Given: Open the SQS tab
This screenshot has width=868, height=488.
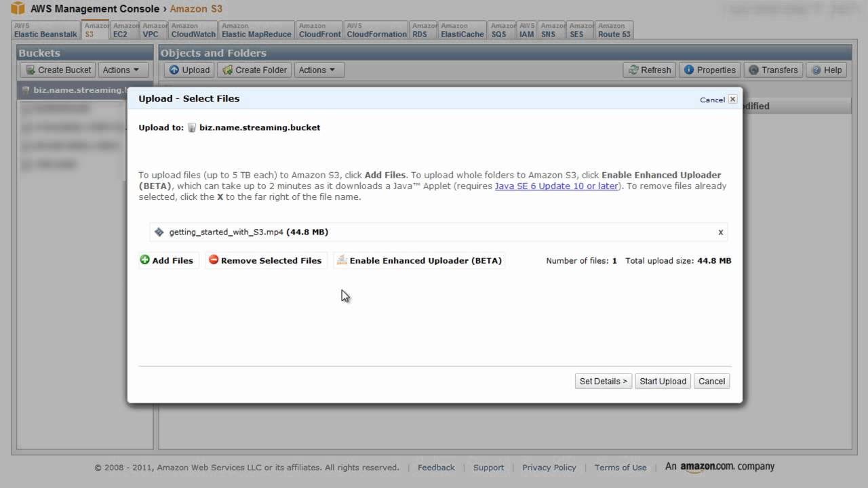Looking at the screenshot, I should coord(502,30).
